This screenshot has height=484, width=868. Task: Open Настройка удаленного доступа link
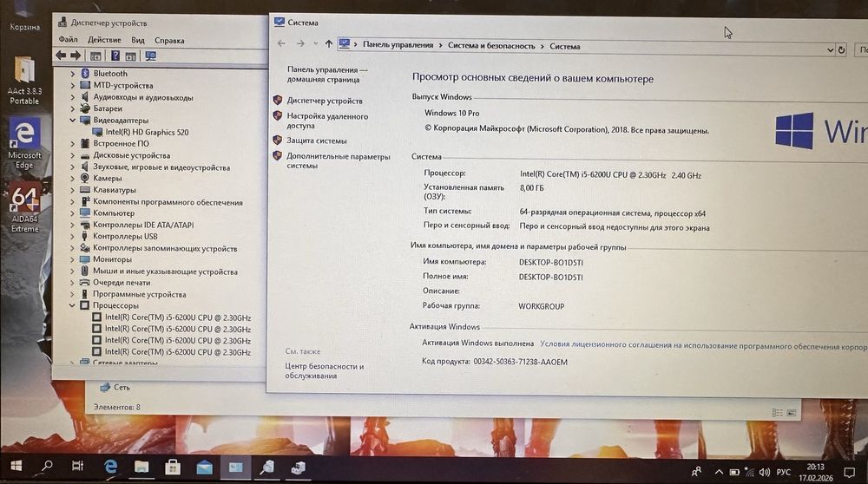(x=327, y=121)
